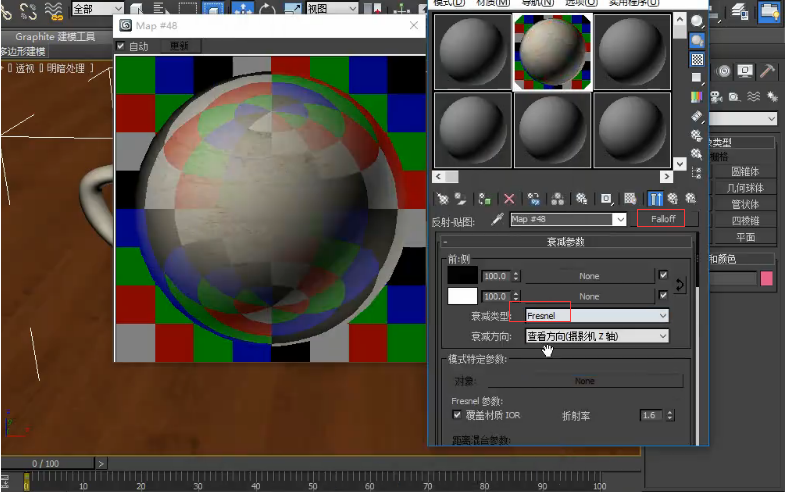This screenshot has width=785, height=492.
Task: Open 衰减类型 Fresnel dropdown
Action: 597,315
